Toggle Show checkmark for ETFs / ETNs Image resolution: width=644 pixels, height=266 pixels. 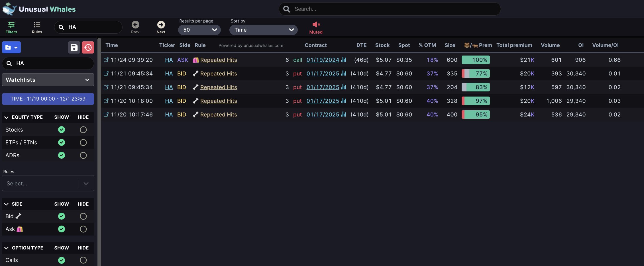62,142
